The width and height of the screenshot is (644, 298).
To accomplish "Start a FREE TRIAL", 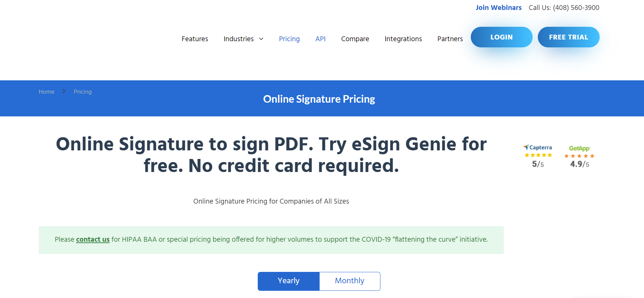I will [x=568, y=37].
